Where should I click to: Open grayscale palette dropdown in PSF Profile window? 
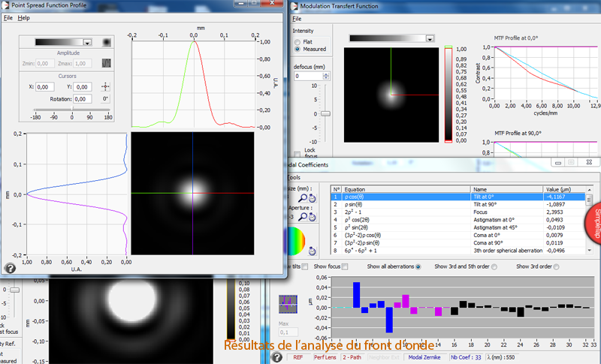pyautogui.click(x=87, y=43)
